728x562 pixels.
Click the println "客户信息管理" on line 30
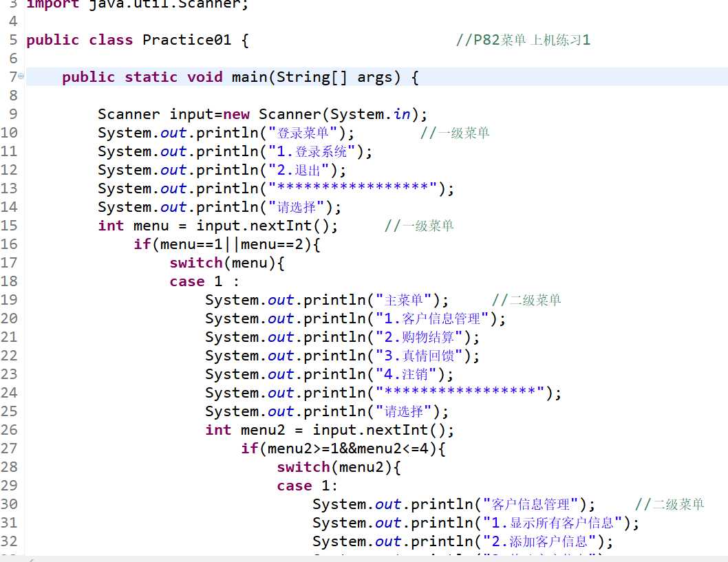pyautogui.click(x=453, y=504)
